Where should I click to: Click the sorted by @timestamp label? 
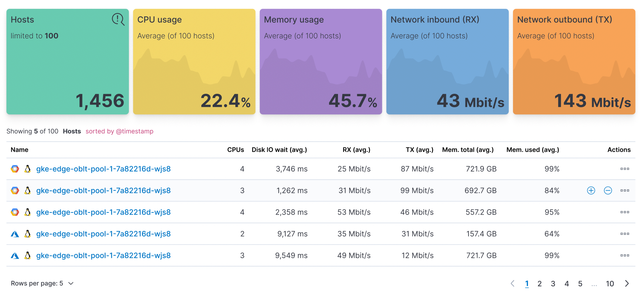tap(119, 131)
